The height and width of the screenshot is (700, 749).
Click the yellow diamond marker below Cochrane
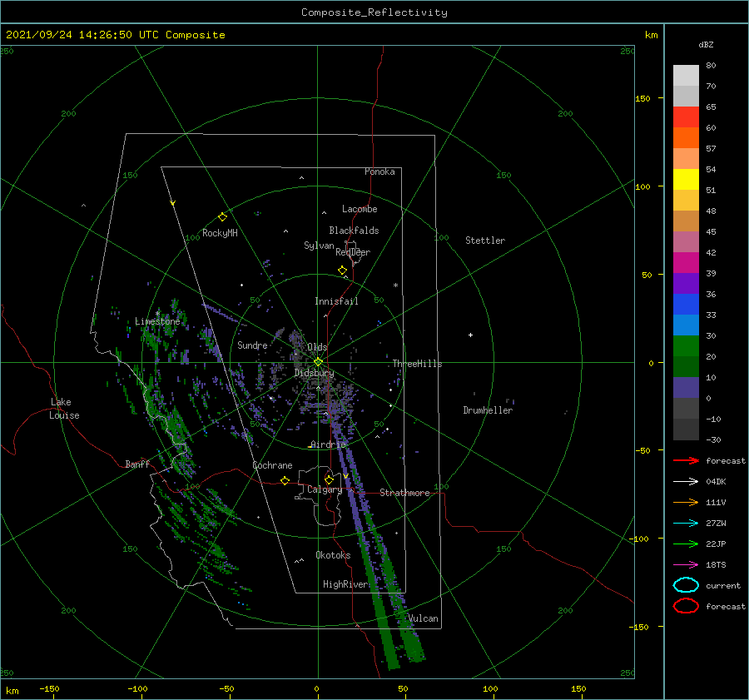(x=285, y=480)
